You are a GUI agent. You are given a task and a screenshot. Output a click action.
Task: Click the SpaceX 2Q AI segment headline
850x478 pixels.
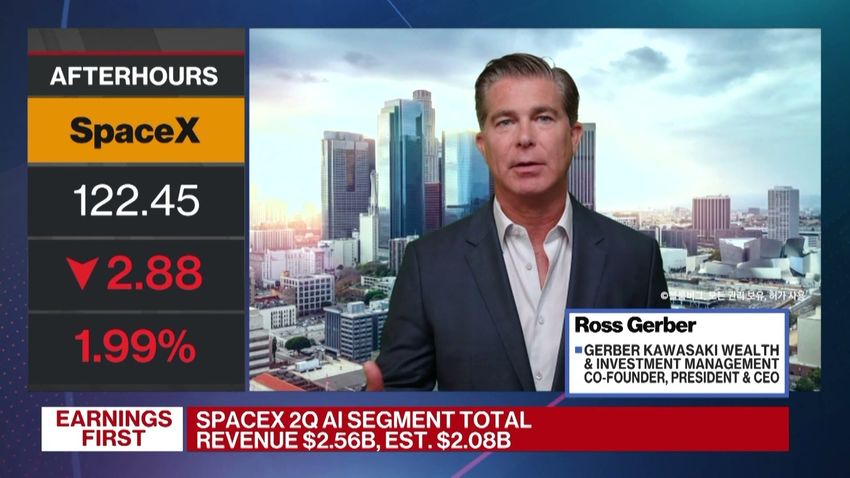pyautogui.click(x=363, y=430)
